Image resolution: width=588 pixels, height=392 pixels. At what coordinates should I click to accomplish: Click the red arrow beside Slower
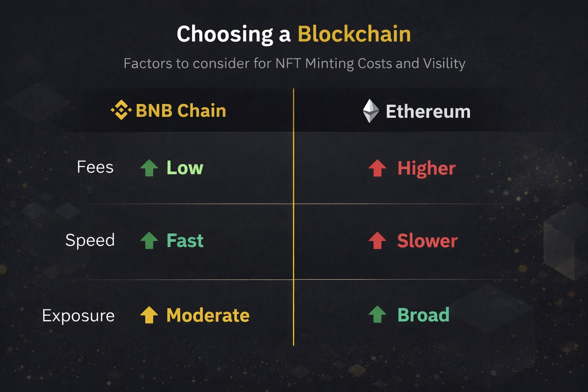tap(377, 240)
